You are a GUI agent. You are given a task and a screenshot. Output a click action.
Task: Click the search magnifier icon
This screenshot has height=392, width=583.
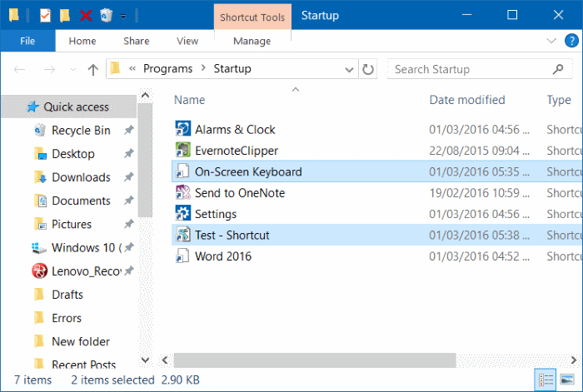559,69
